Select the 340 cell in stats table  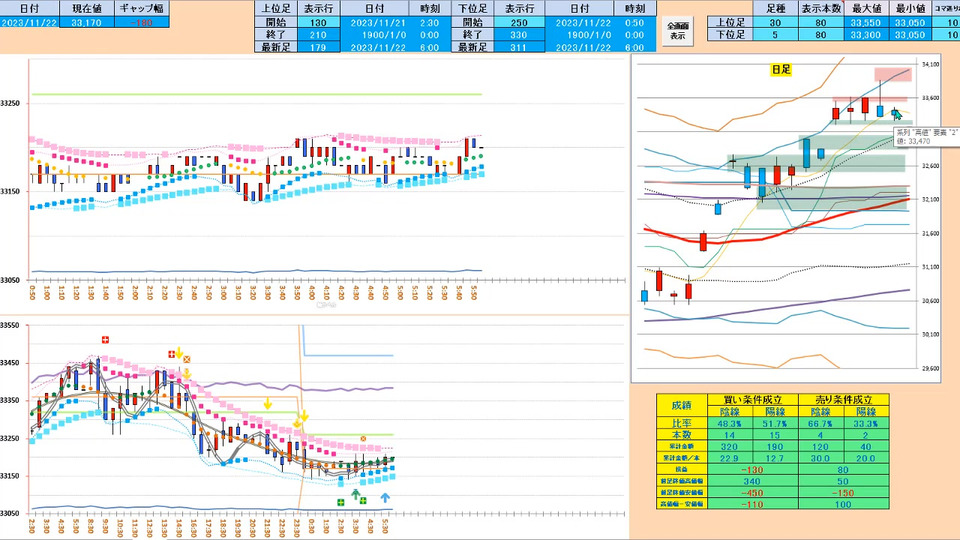click(752, 481)
